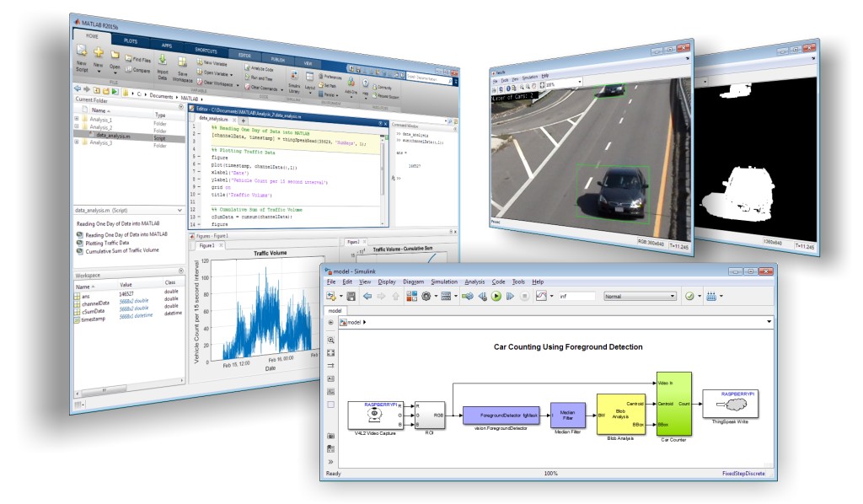
Task: Click Find Files in MATLAB ribbon
Action: (x=137, y=60)
